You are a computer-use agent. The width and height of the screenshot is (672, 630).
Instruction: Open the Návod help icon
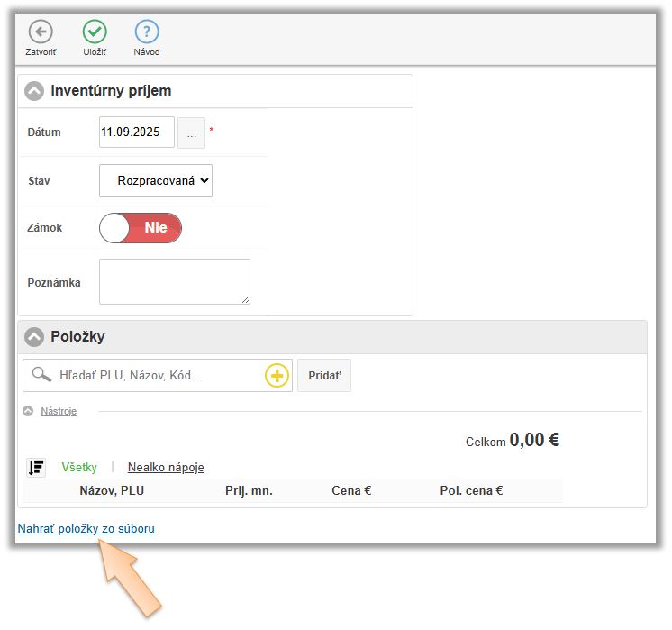click(147, 32)
